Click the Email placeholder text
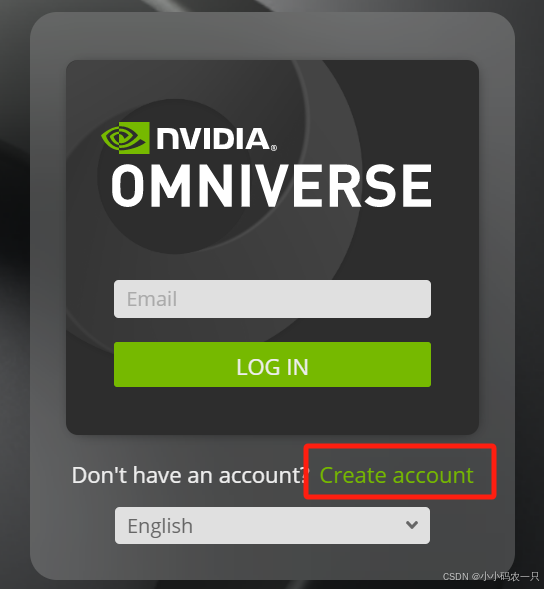Image resolution: width=544 pixels, height=589 pixels. coord(152,299)
